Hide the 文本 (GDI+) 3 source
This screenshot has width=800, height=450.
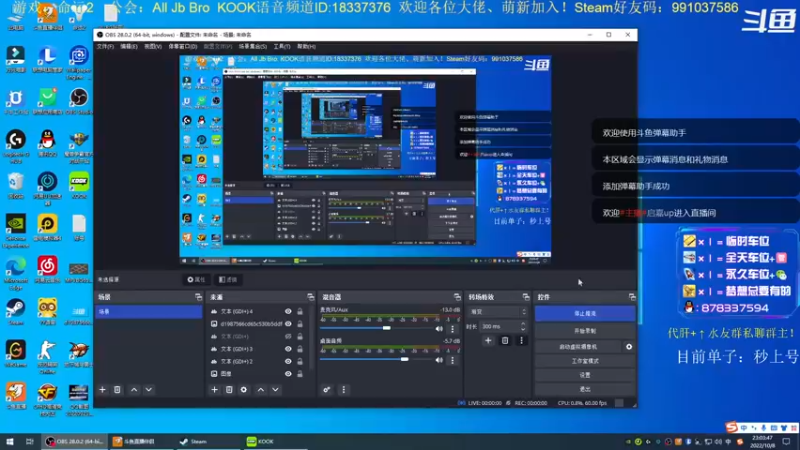tap(288, 349)
